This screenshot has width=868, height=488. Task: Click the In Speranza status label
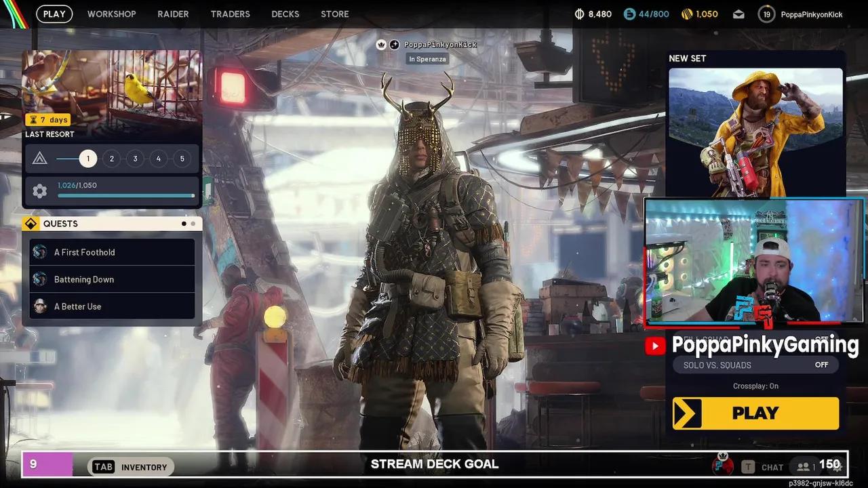point(427,59)
